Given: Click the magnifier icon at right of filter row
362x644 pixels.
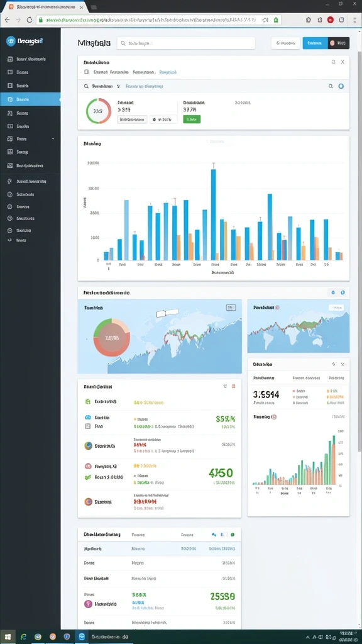Looking at the screenshot, I should click(331, 86).
